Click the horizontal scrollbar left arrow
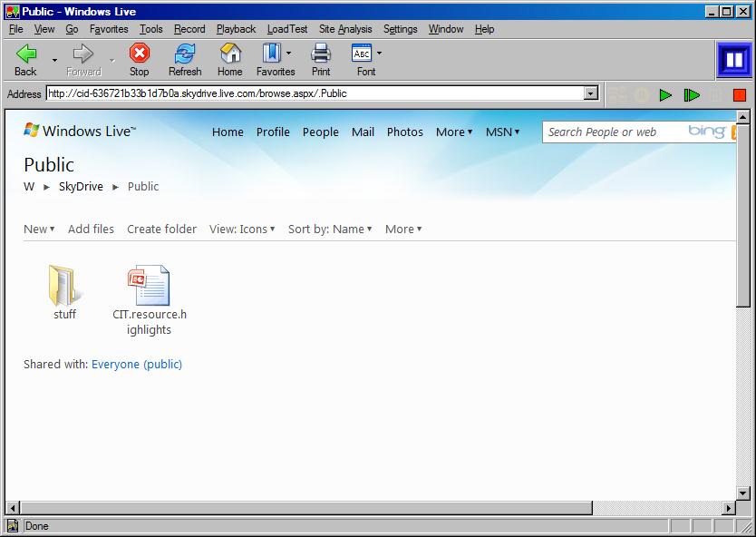This screenshot has height=537, width=756. 13,508
